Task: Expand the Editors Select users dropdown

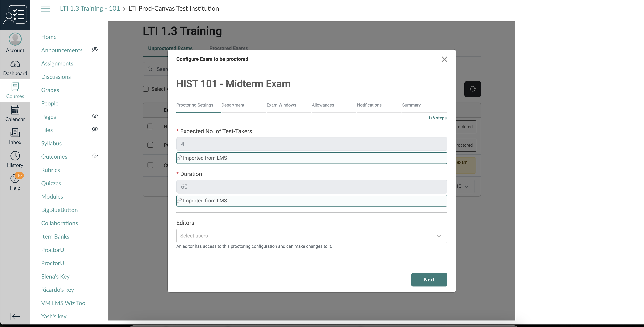Action: 312,236
